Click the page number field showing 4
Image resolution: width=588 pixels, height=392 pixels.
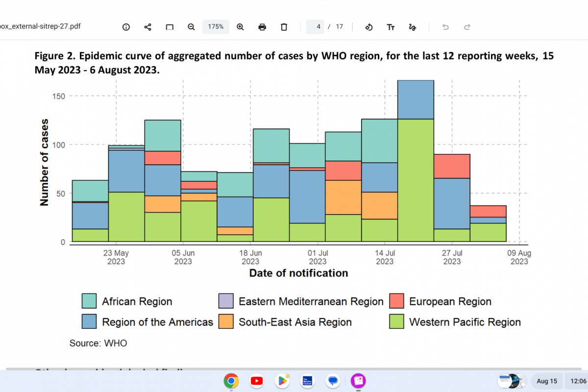(x=316, y=27)
